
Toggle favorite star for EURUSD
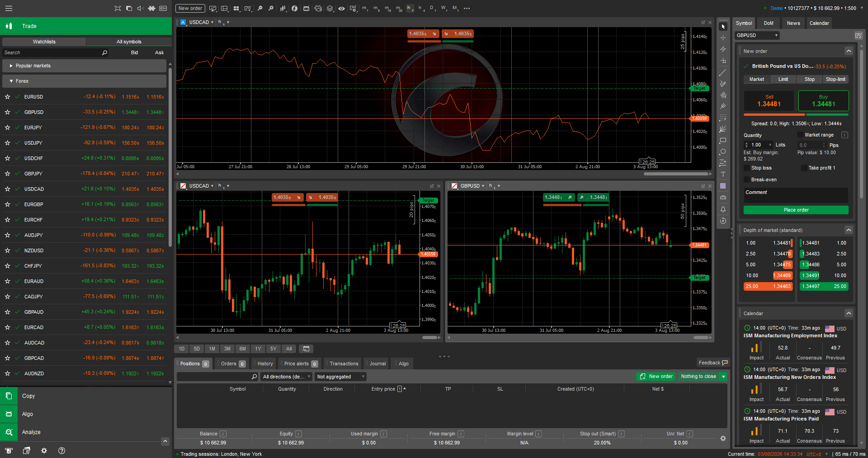pyautogui.click(x=7, y=97)
